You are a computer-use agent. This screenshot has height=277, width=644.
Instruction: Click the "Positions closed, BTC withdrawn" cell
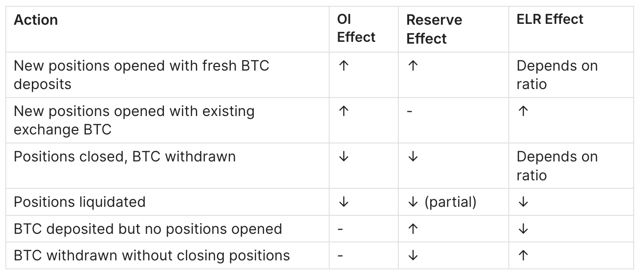tap(124, 156)
